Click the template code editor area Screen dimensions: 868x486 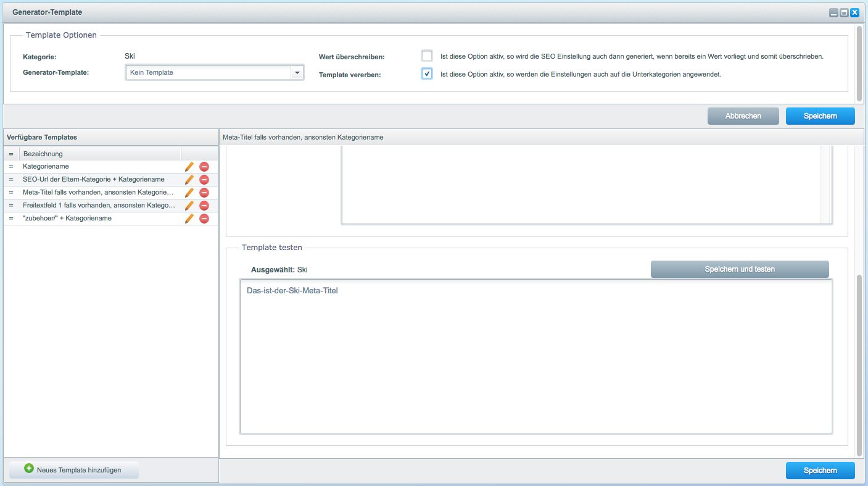(581, 184)
